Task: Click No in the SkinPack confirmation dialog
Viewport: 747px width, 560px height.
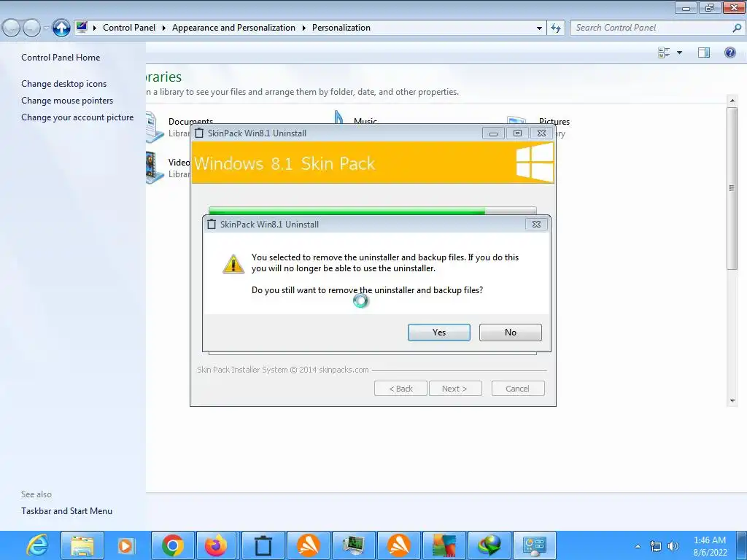Action: point(510,332)
